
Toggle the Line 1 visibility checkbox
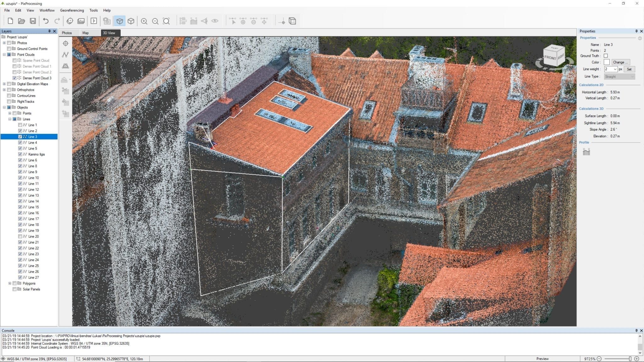[x=20, y=125]
